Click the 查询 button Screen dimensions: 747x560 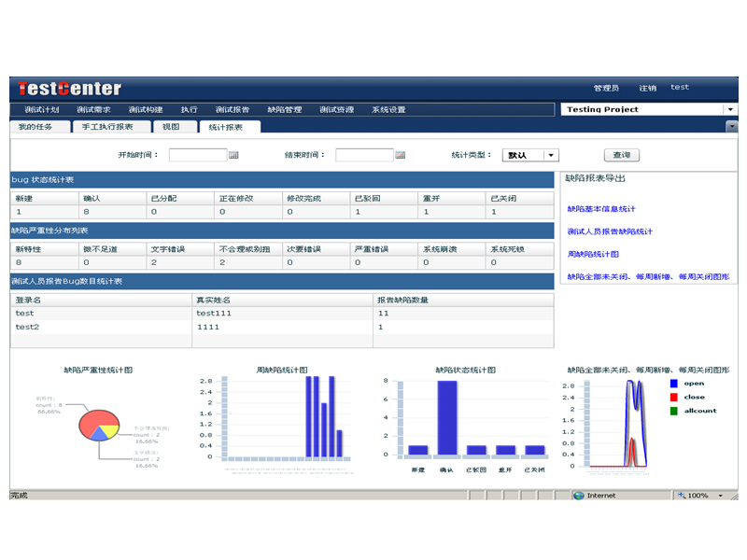621,155
